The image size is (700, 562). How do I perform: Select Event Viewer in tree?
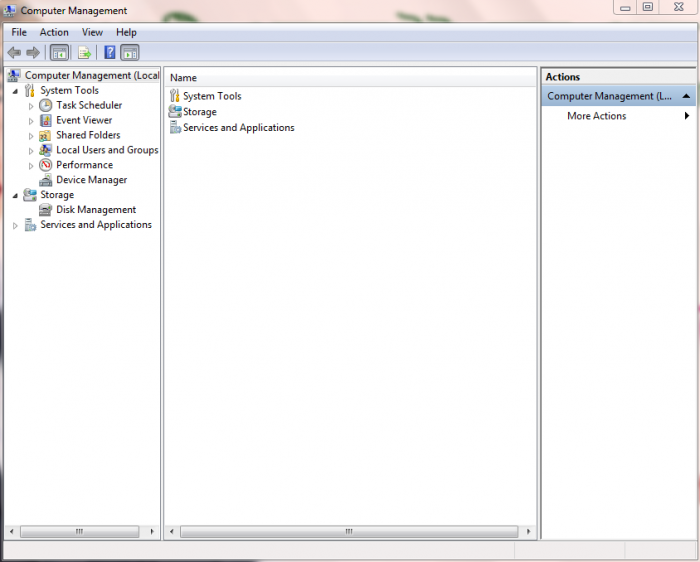pyautogui.click(x=84, y=120)
